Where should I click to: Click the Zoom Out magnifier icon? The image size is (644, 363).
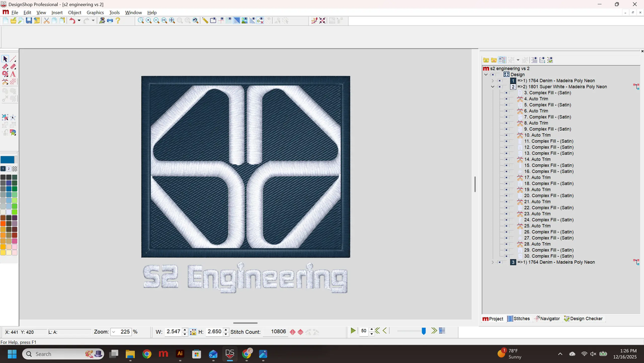click(x=156, y=20)
